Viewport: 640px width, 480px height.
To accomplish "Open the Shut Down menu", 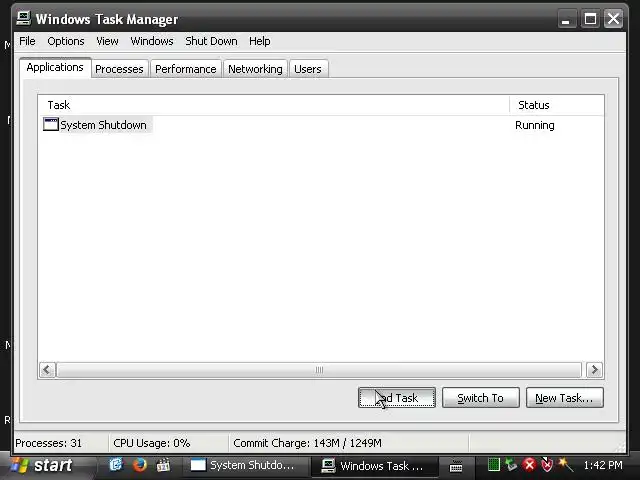I will (x=211, y=41).
